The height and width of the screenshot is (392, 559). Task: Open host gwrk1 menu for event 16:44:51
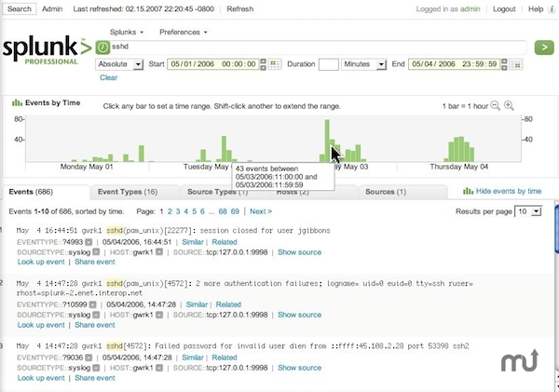click(159, 252)
